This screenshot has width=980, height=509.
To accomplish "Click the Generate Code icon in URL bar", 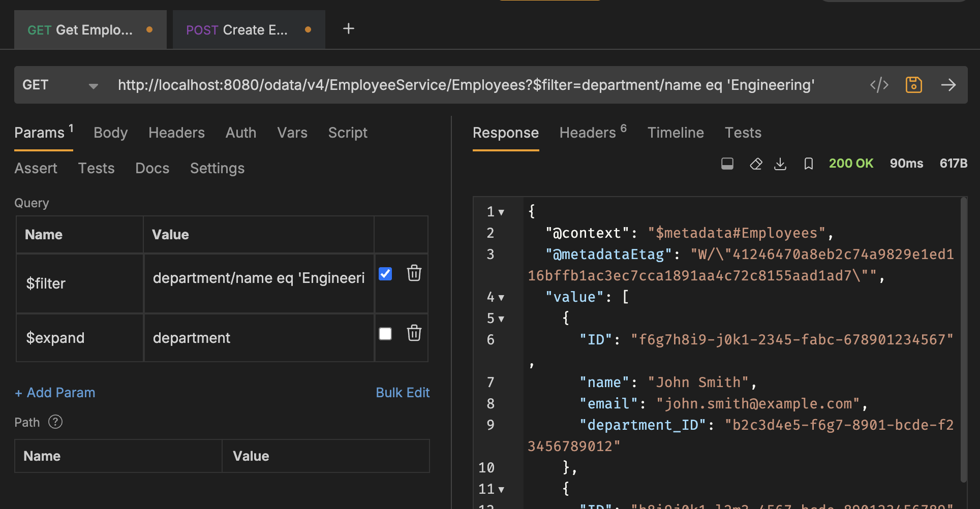I will point(879,85).
